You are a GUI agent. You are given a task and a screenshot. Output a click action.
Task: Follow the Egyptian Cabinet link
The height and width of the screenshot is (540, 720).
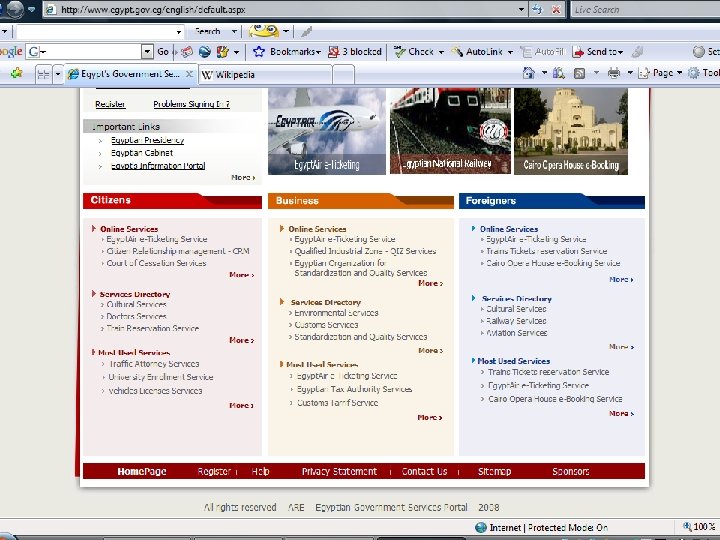point(142,153)
